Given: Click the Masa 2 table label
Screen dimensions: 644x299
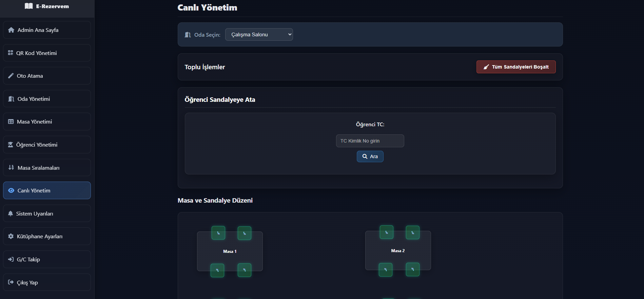Looking at the screenshot, I should click(x=398, y=251).
